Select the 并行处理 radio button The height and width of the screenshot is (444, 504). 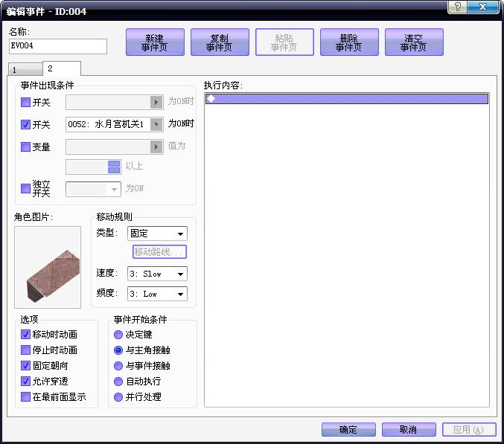[x=118, y=397]
